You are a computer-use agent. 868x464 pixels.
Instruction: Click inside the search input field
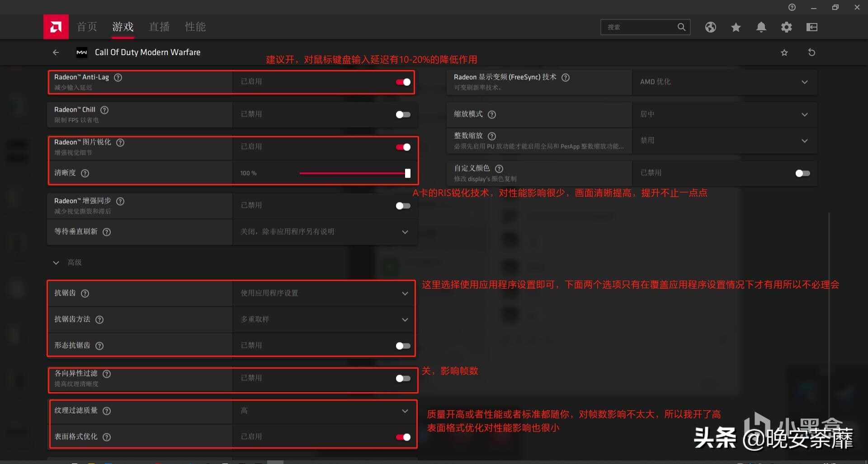[x=642, y=27]
